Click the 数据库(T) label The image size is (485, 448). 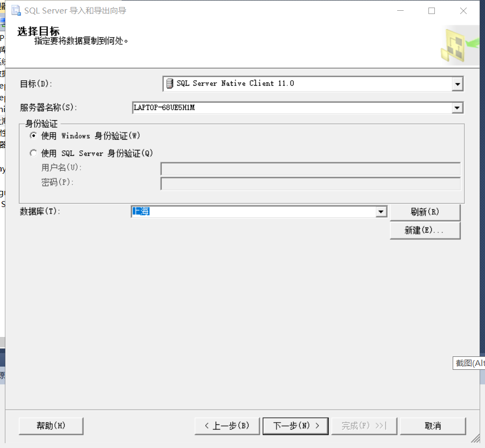coord(40,212)
